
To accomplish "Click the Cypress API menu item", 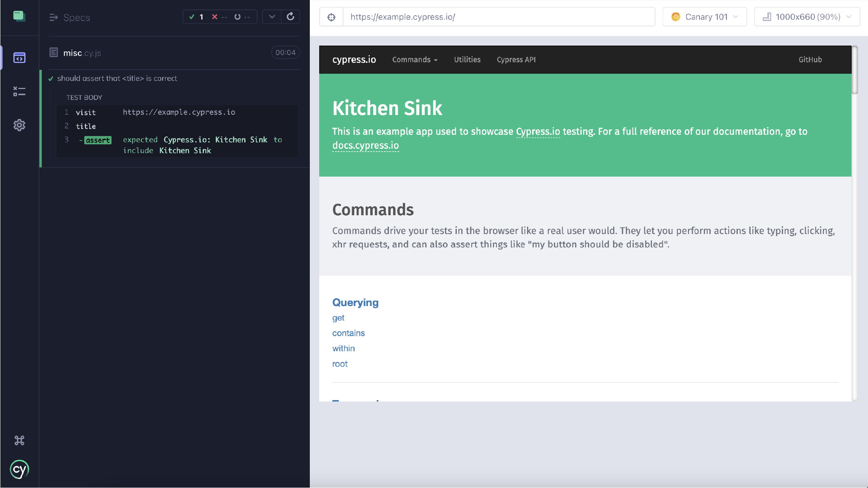I will point(516,59).
